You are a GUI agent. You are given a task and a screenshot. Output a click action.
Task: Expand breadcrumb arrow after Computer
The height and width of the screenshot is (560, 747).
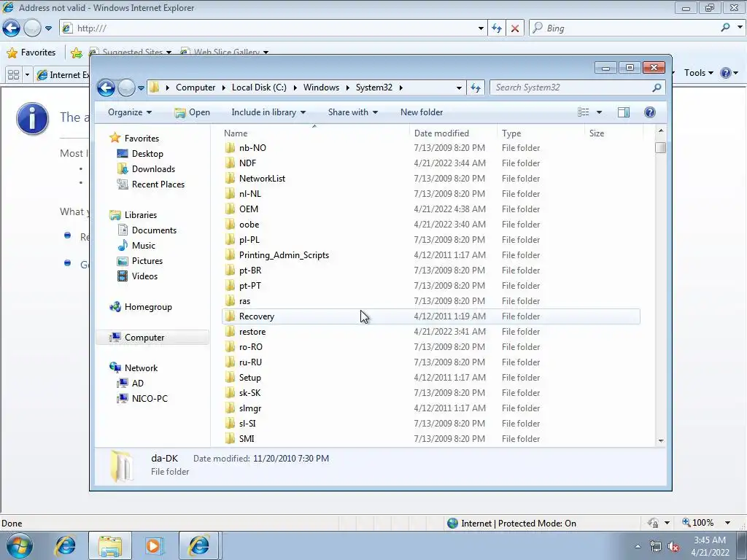[x=223, y=87]
